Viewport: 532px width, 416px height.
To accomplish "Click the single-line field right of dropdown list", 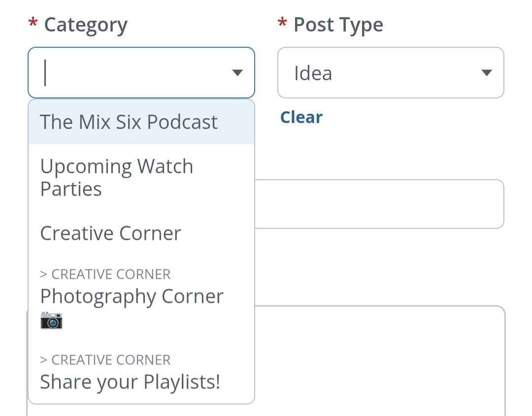I will tap(379, 204).
